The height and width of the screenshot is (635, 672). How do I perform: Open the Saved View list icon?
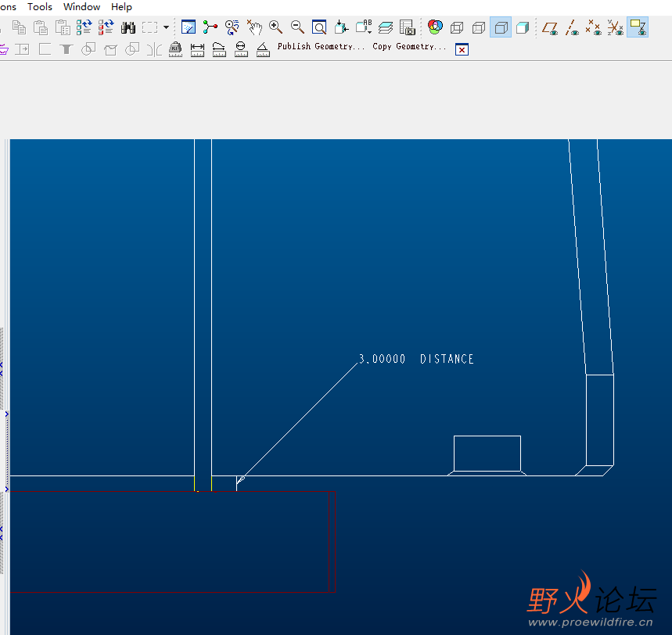pyautogui.click(x=364, y=27)
